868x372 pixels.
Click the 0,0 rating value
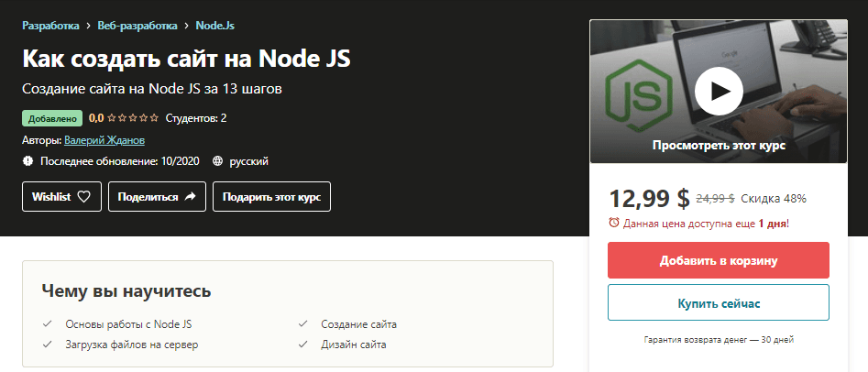[x=96, y=118]
